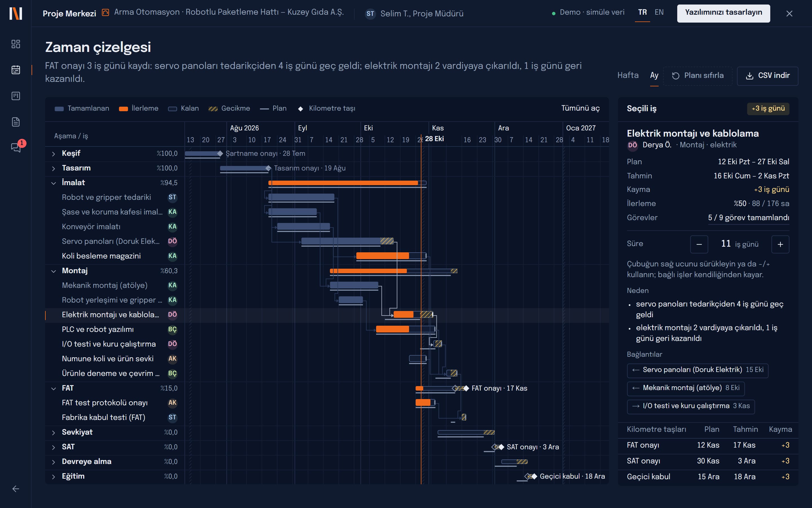Switch language to EN
The height and width of the screenshot is (508, 812).
659,12
